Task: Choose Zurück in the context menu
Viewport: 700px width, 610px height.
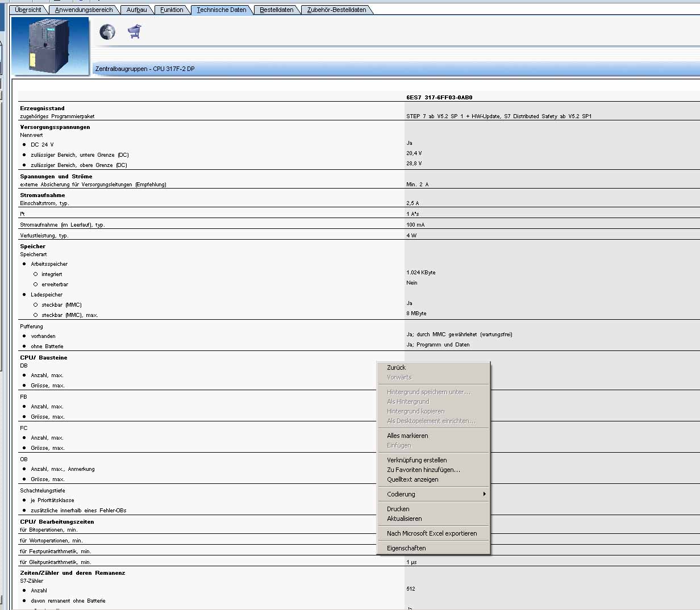Action: (x=434, y=367)
